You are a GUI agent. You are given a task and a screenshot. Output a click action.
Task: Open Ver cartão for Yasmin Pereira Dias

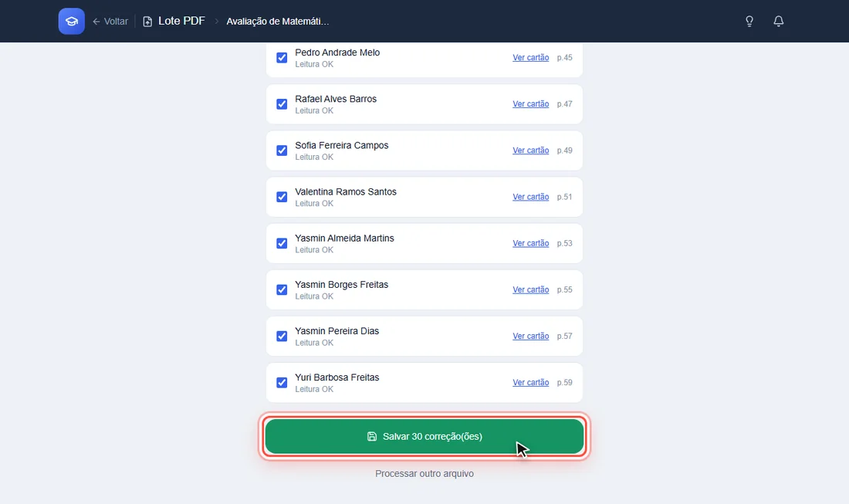coord(531,337)
